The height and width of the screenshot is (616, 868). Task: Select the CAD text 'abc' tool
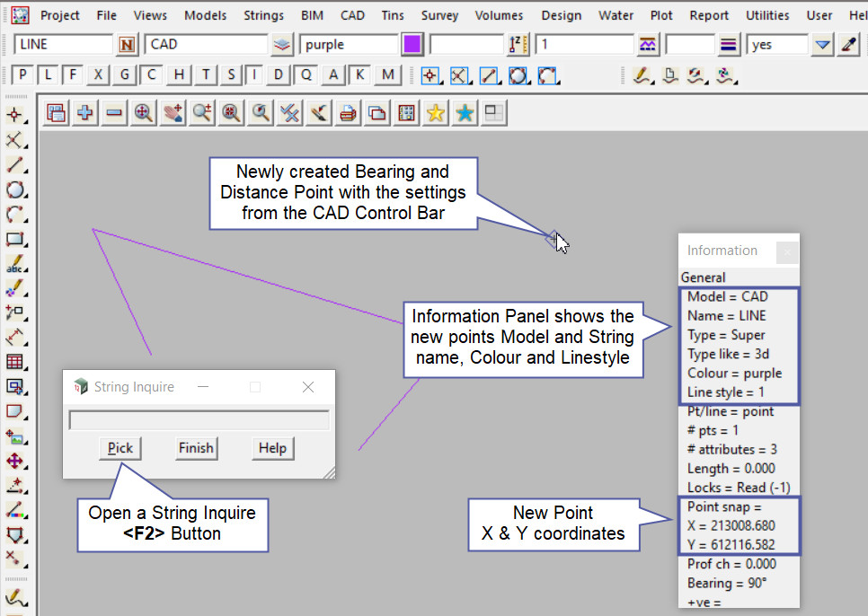click(14, 265)
